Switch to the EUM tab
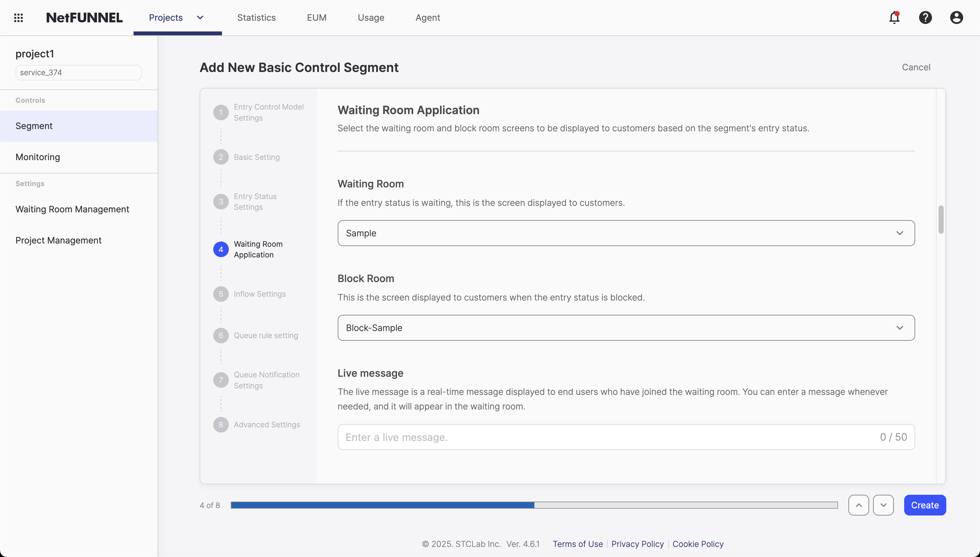This screenshot has width=980, height=557. (x=317, y=18)
